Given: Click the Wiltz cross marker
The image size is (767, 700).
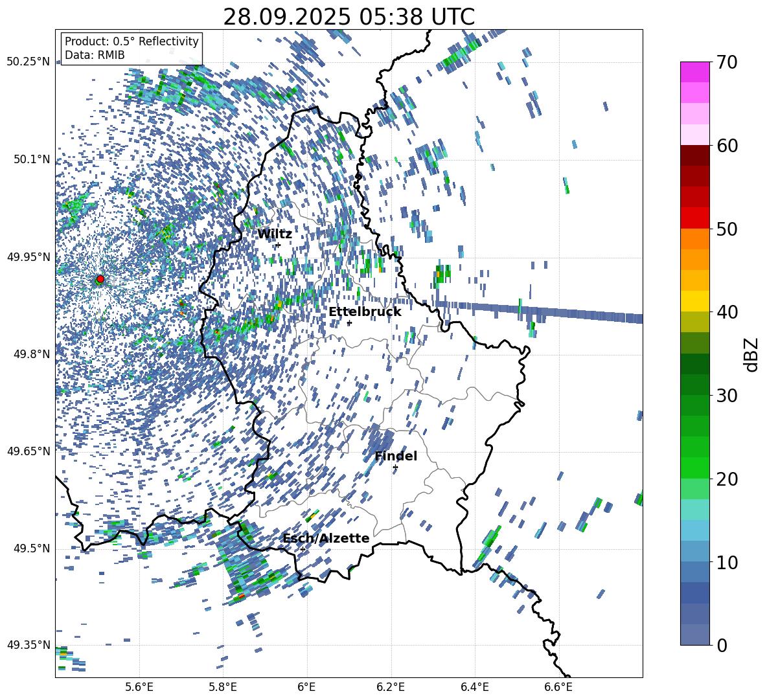Looking at the screenshot, I should point(279,245).
